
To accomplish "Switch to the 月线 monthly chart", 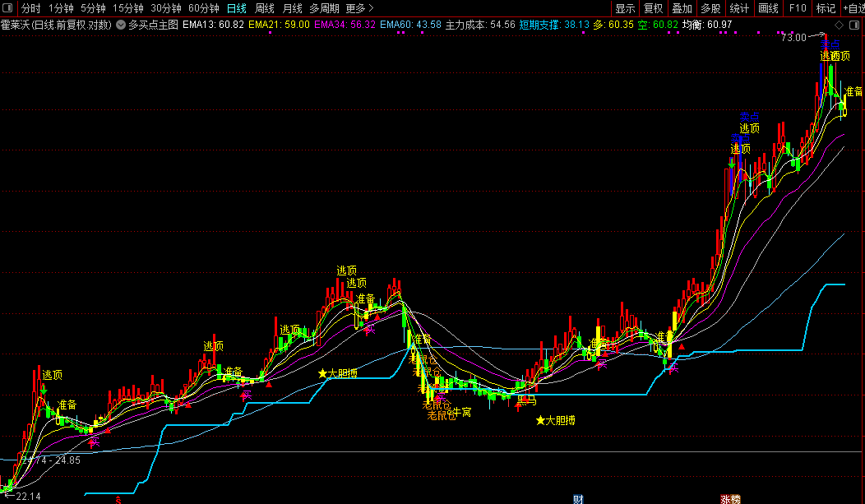I will (293, 8).
